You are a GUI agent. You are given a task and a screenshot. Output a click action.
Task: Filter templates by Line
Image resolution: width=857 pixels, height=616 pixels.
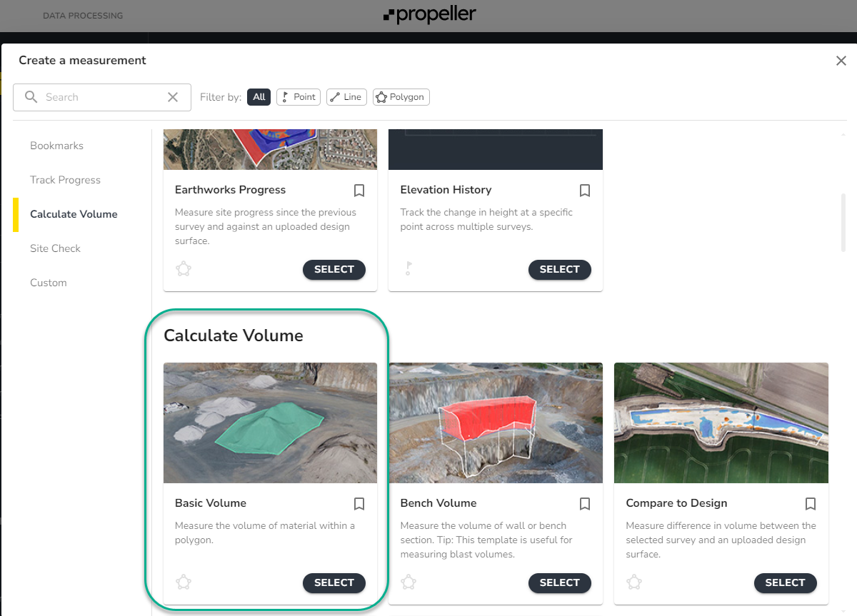[x=346, y=97]
